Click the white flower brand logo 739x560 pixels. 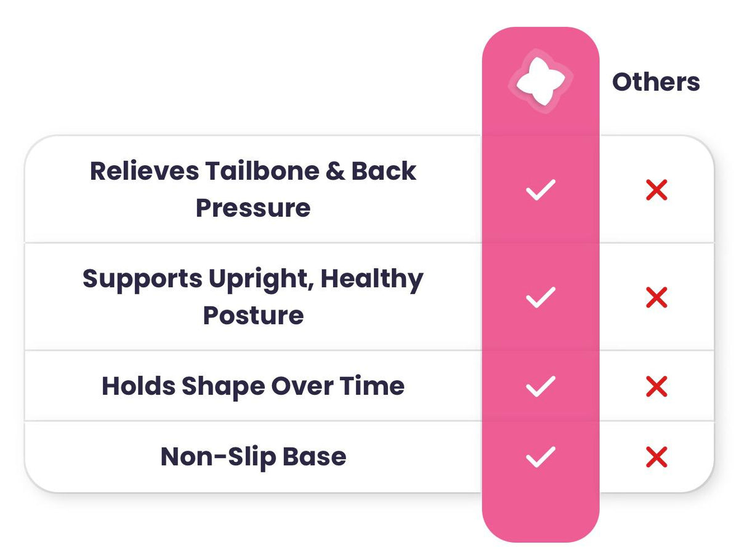540,81
